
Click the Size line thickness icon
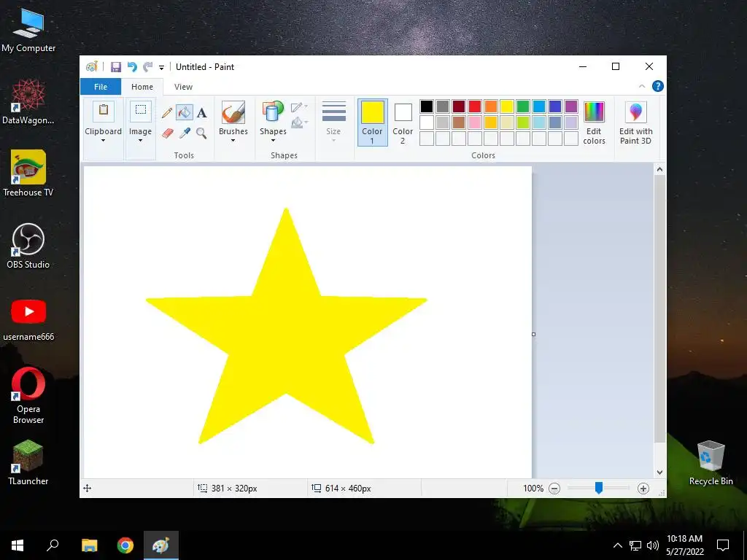pyautogui.click(x=333, y=112)
